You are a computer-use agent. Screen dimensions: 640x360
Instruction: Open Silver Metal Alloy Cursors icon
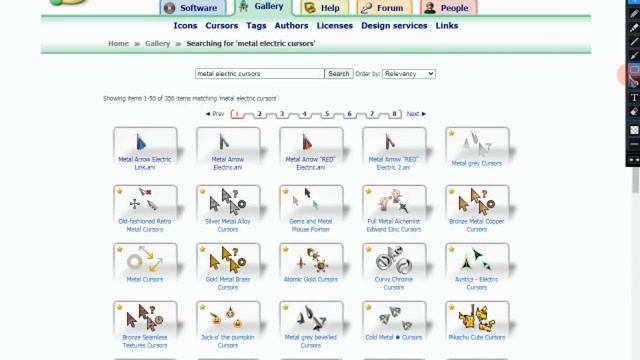[x=228, y=201]
